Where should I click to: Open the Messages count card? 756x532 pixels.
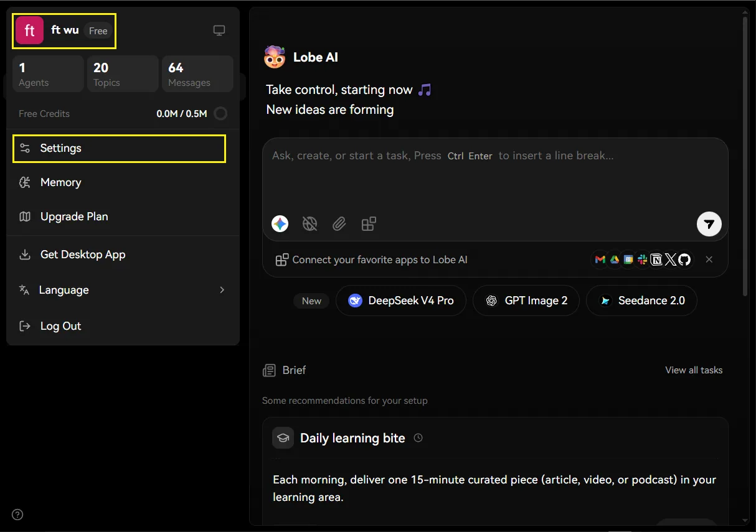[197, 74]
